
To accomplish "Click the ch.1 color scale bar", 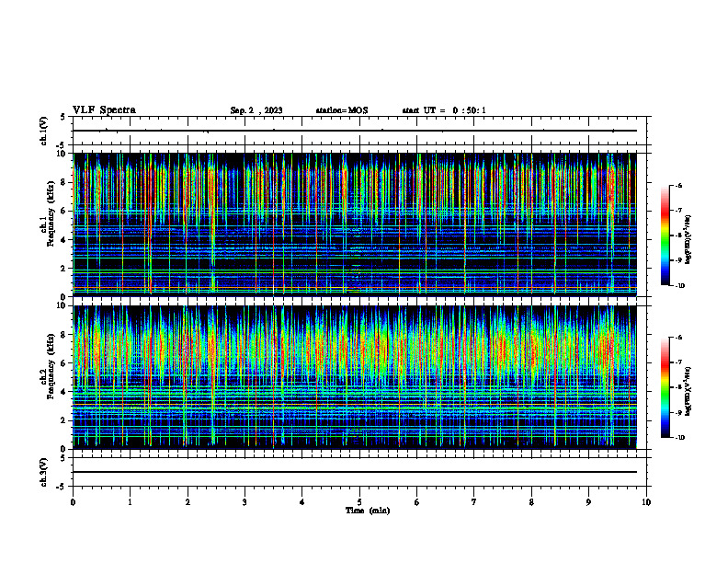I will click(665, 236).
